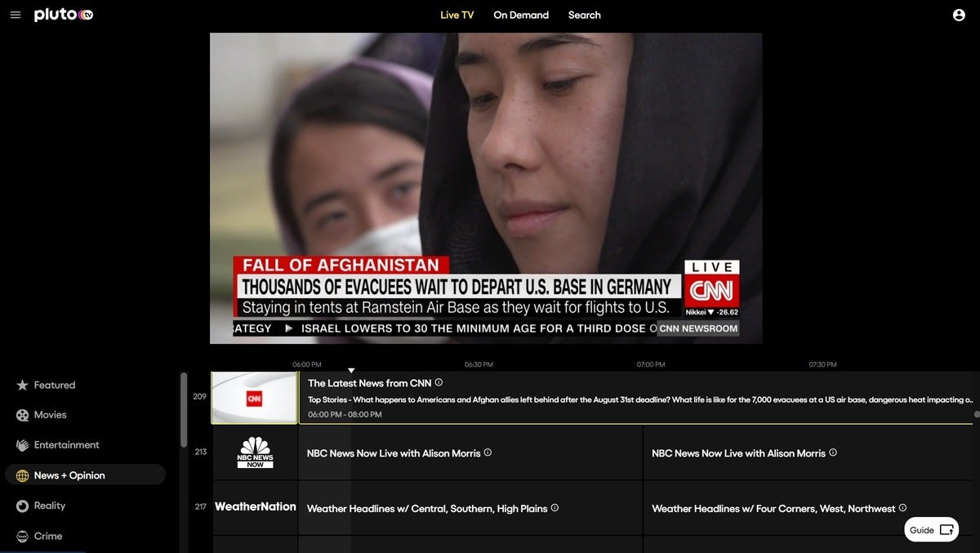Click the NBC News Now channel logo

(255, 453)
